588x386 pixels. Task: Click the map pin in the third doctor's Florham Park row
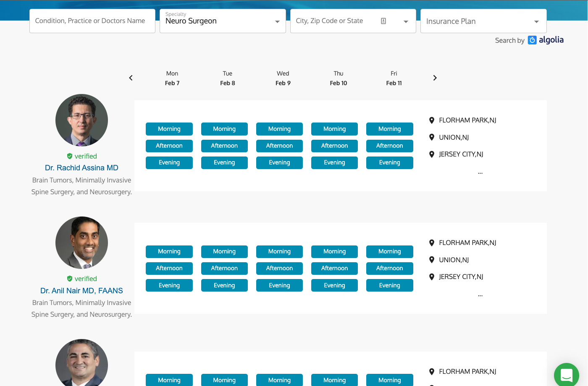(431, 372)
